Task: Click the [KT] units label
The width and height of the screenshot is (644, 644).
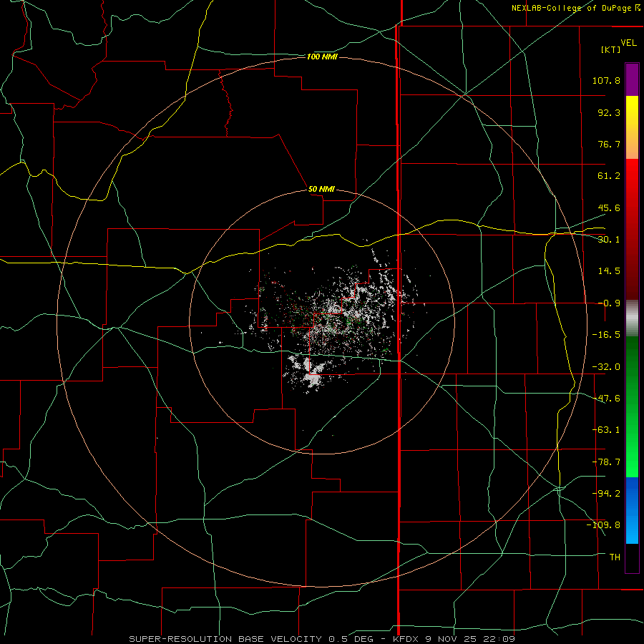Action: coord(610,49)
